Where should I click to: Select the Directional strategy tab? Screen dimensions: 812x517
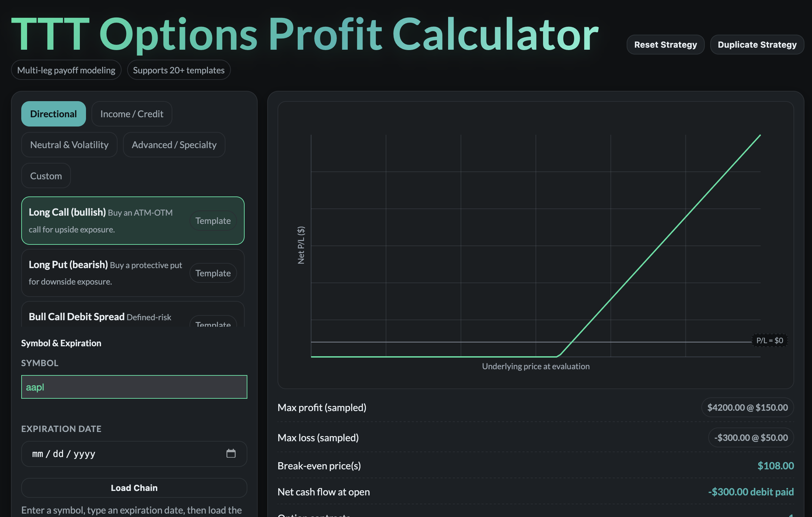click(x=53, y=114)
